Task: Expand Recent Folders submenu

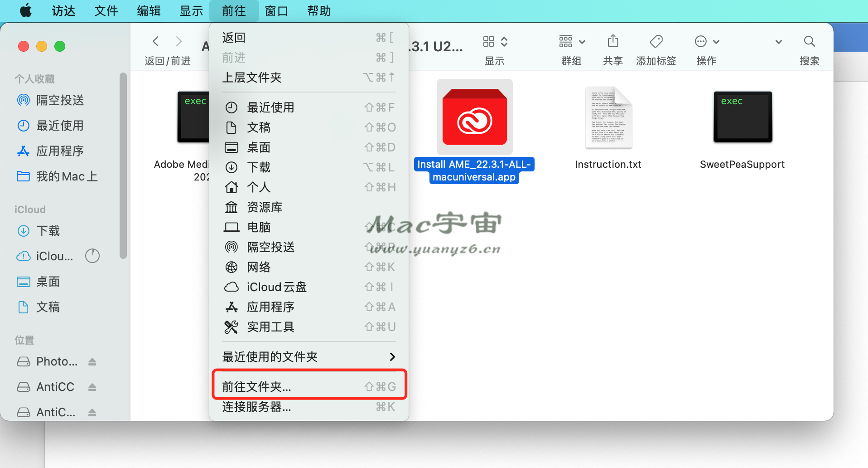Action: click(x=308, y=357)
